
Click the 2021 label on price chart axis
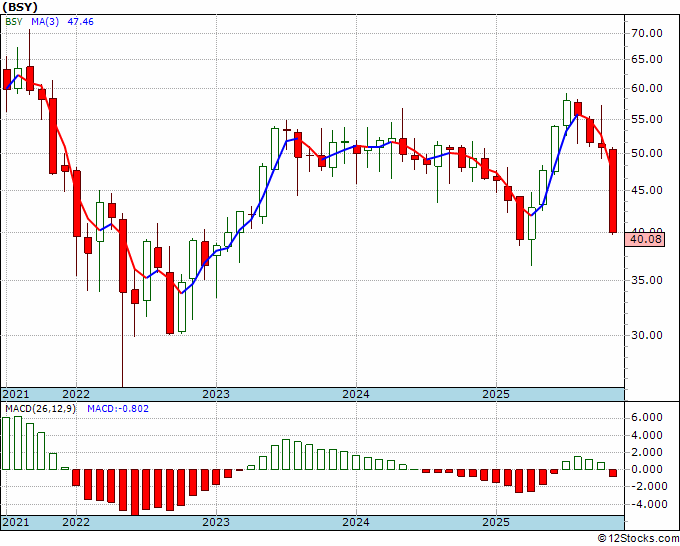[16, 394]
